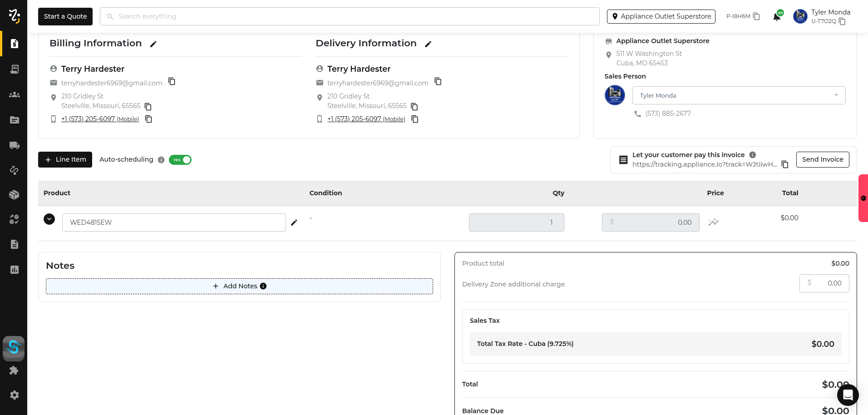
Task: Click the Send Invoice button
Action: point(822,159)
